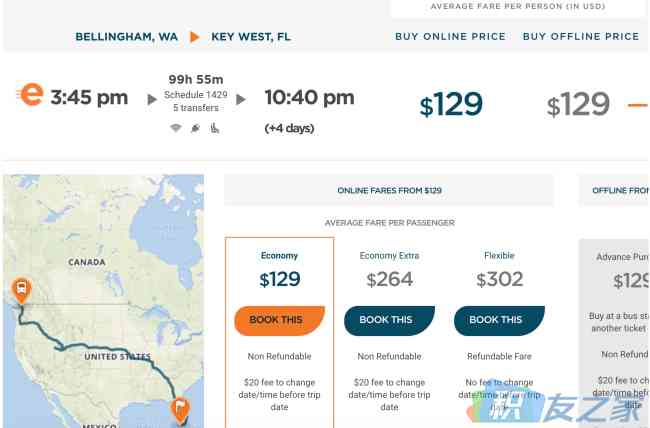Select the Buy Offline Price column header
Screen dimensions: 650x428
[581, 36]
